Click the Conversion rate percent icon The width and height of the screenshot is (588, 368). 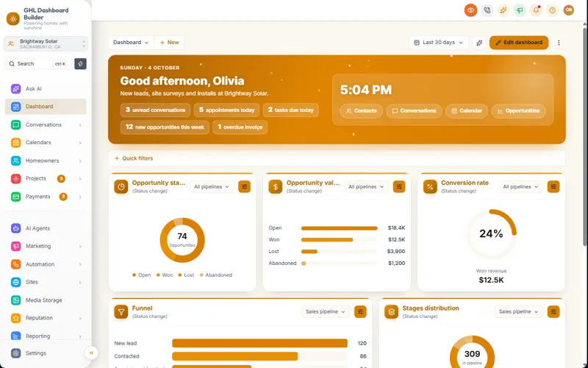coord(430,187)
